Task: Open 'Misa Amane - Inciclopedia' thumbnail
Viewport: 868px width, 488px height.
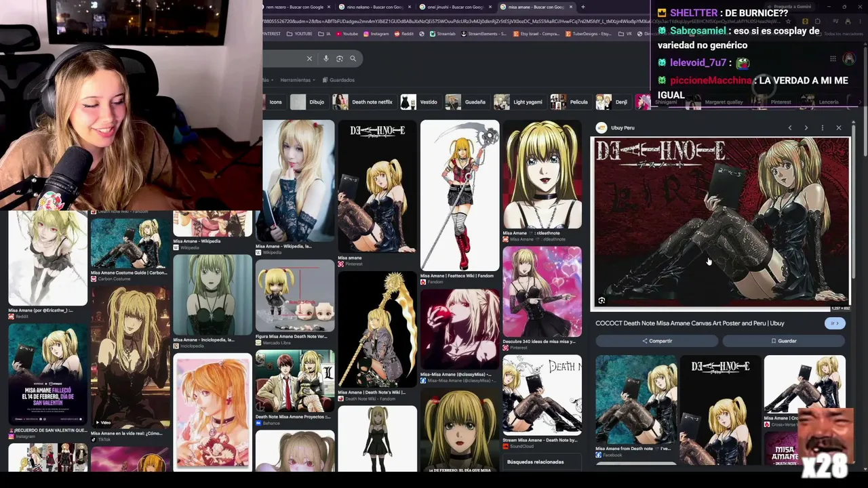Action: click(212, 296)
